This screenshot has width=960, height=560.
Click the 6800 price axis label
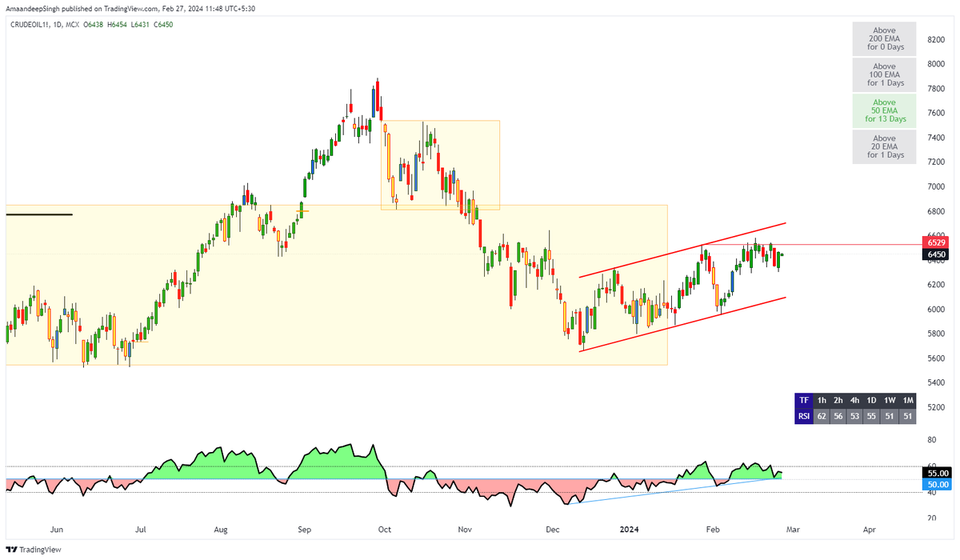(x=937, y=211)
